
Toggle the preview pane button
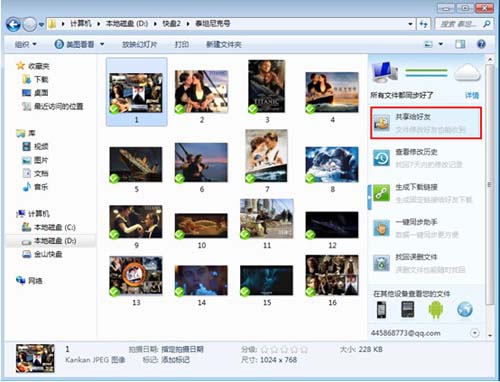point(460,44)
